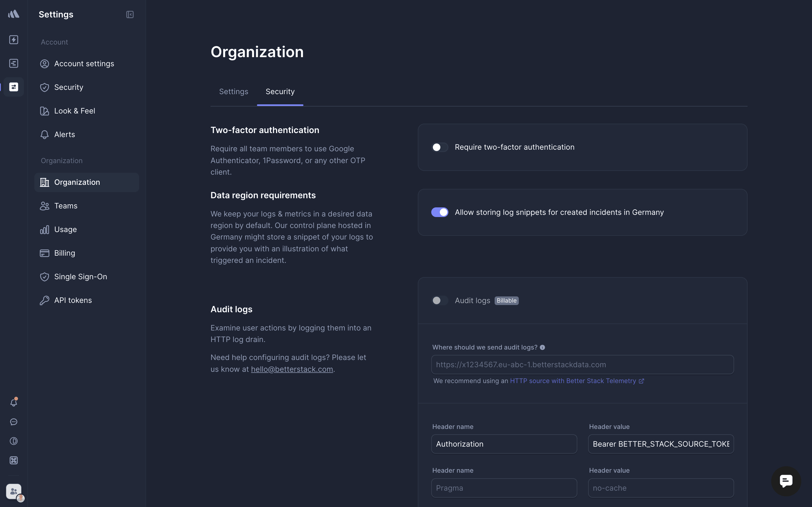Go to Single Sign-On settings

coord(81,277)
